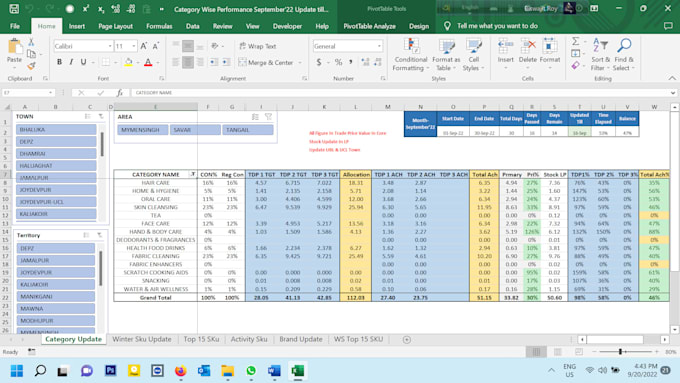Switch to the Design ribbon tab

point(419,26)
